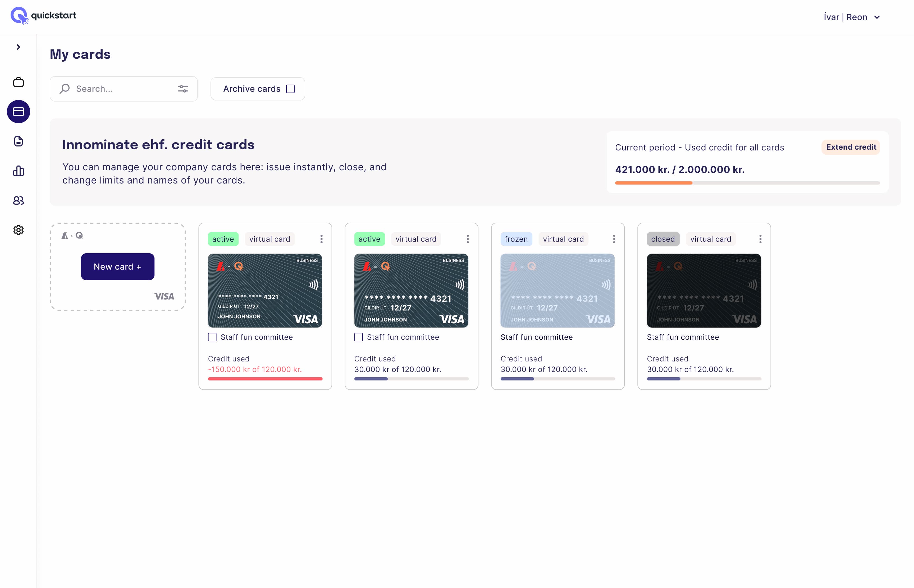Click the New card + button
The height and width of the screenshot is (588, 914).
tap(118, 267)
